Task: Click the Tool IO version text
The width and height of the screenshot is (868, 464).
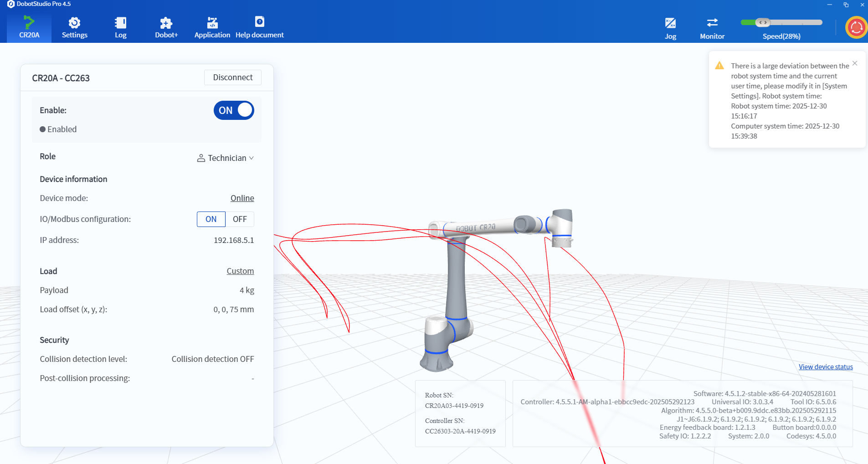Action: tap(813, 402)
